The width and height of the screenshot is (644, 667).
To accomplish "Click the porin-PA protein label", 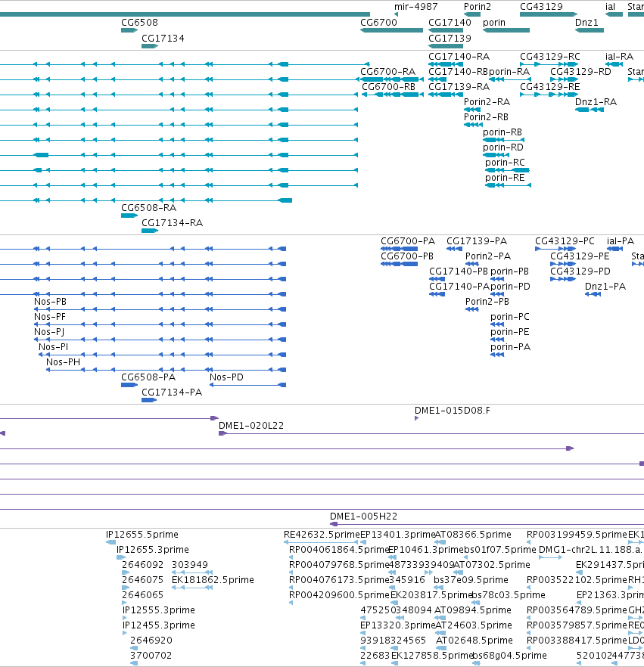I will (x=510, y=347).
